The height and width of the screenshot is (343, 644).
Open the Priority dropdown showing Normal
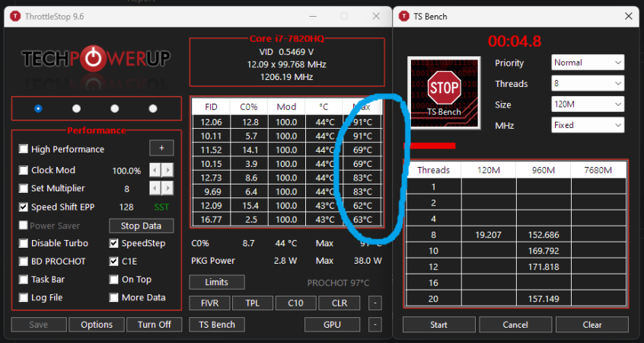pos(588,63)
